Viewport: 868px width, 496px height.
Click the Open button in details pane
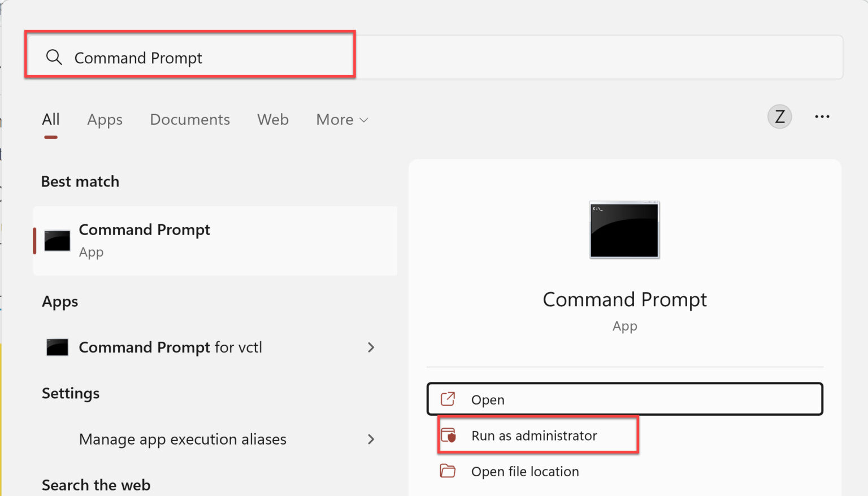pos(624,399)
